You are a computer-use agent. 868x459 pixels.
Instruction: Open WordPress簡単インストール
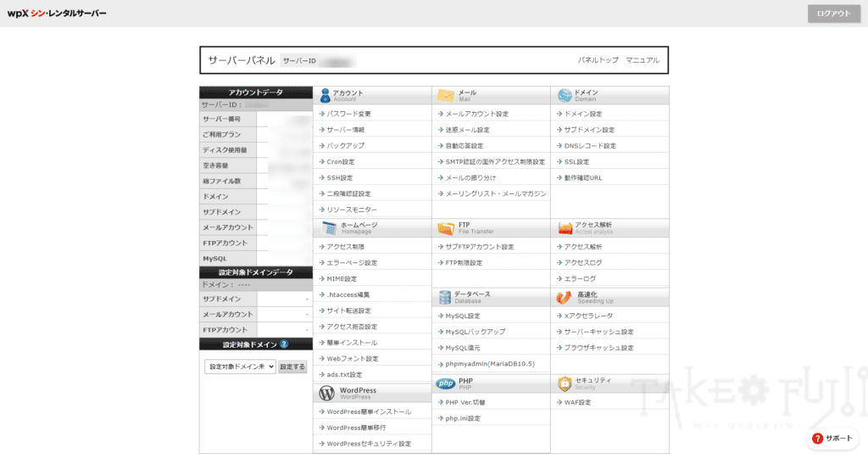369,411
